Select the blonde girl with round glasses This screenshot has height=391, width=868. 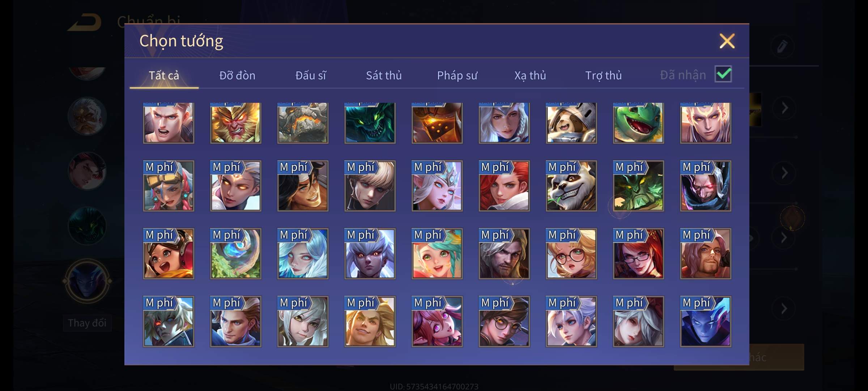pos(571,253)
